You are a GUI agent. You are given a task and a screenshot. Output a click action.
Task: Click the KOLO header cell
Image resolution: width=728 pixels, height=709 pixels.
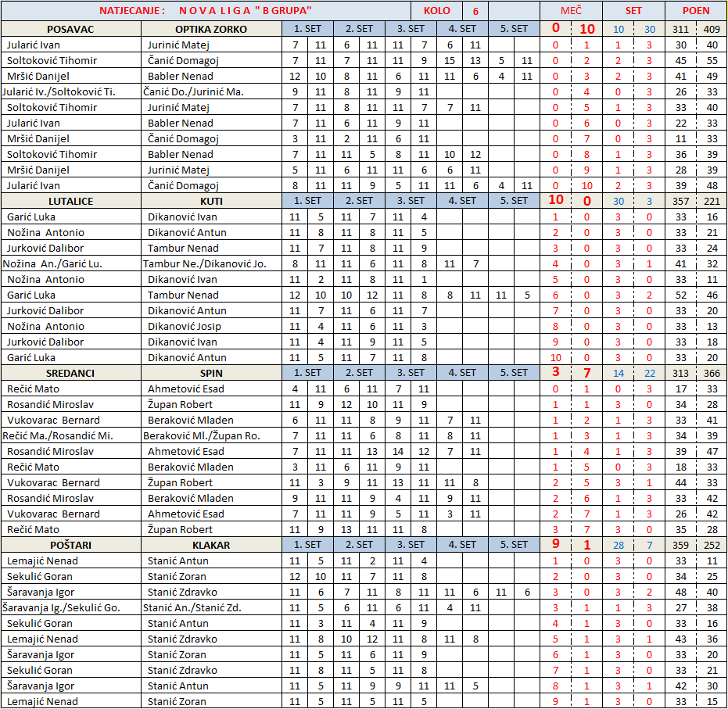point(436,11)
